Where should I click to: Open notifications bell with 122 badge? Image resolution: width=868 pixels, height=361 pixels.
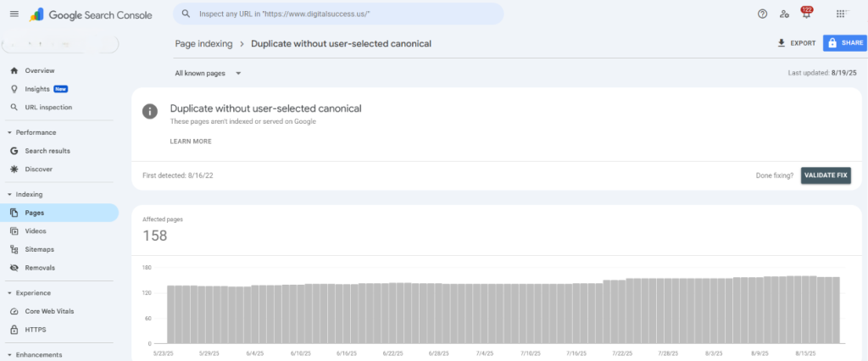pyautogui.click(x=806, y=14)
